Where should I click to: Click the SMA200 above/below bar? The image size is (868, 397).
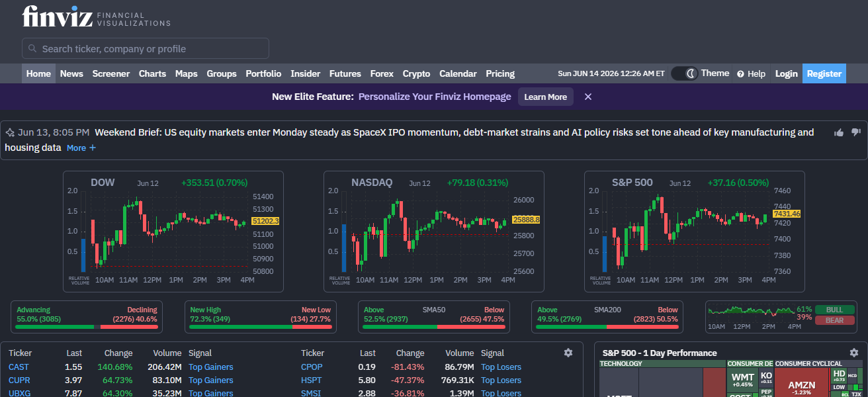607,317
